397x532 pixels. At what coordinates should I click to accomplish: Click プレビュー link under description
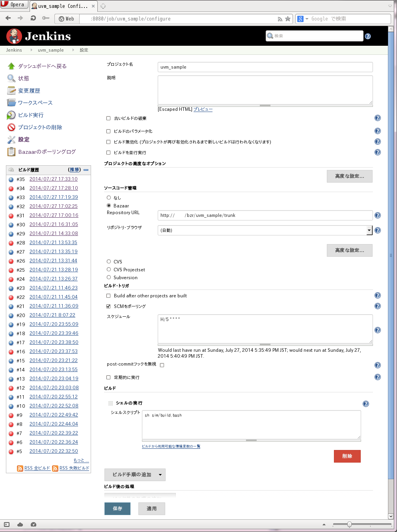[x=203, y=109]
